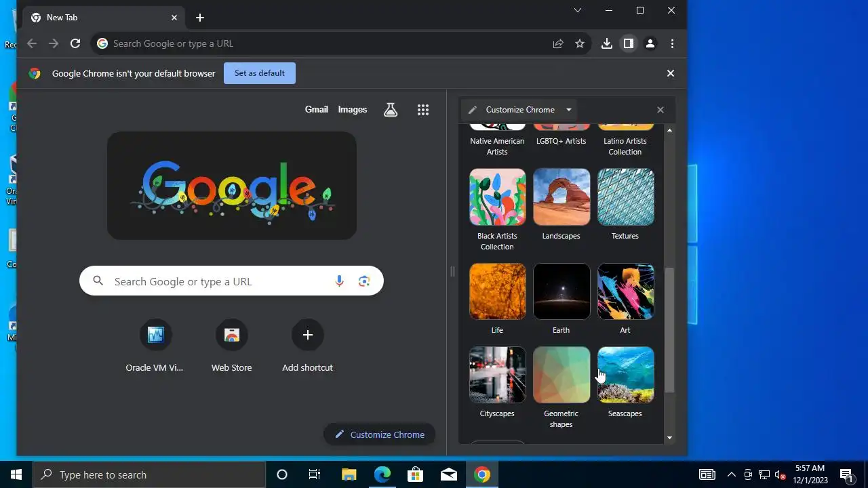Click the Google holiday doodle

pyautogui.click(x=232, y=186)
